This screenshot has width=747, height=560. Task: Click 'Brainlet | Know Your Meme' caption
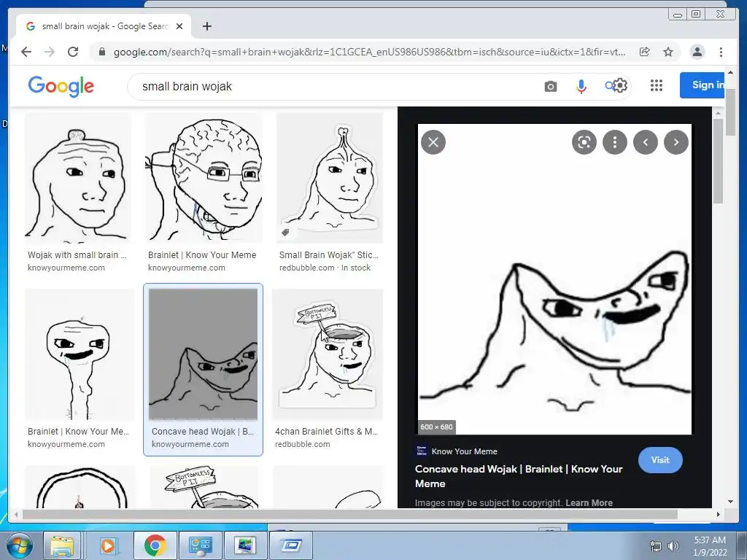(202, 255)
